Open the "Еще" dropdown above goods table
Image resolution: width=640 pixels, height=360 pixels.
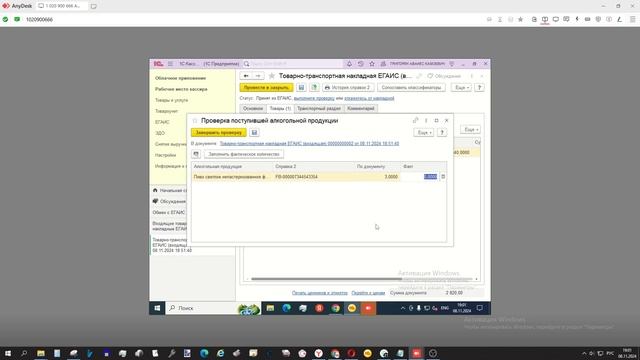pyautogui.click(x=470, y=130)
